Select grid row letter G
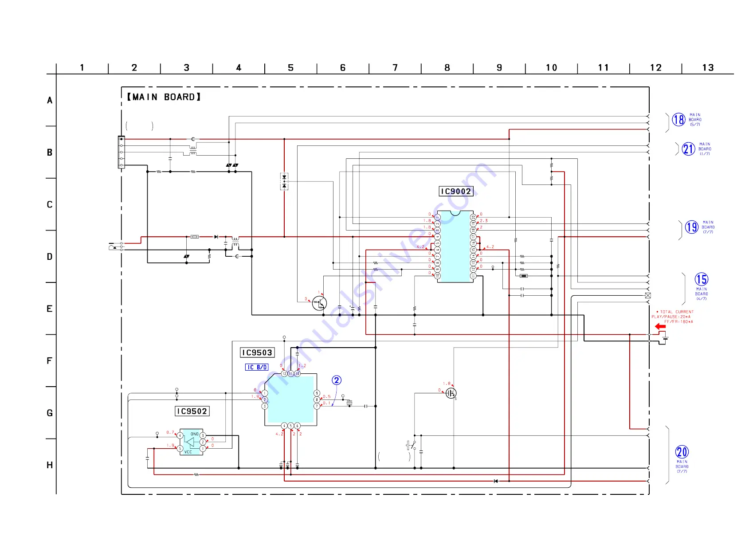 tap(50, 413)
